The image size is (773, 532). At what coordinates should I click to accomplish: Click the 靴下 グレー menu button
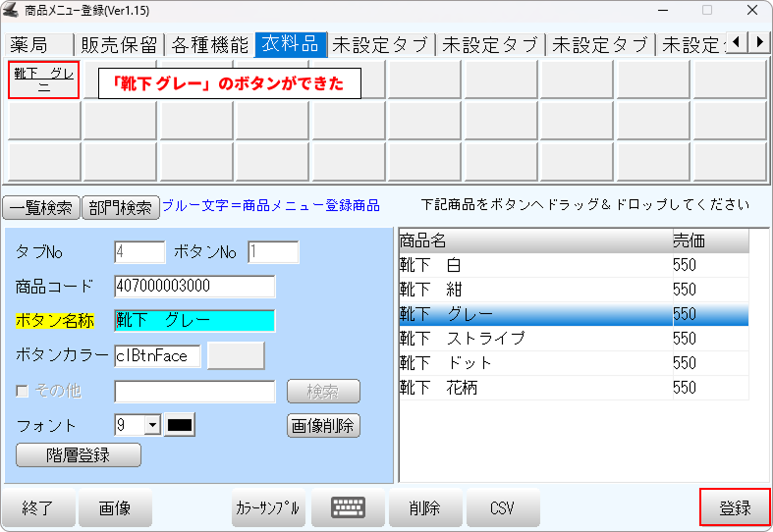43,80
